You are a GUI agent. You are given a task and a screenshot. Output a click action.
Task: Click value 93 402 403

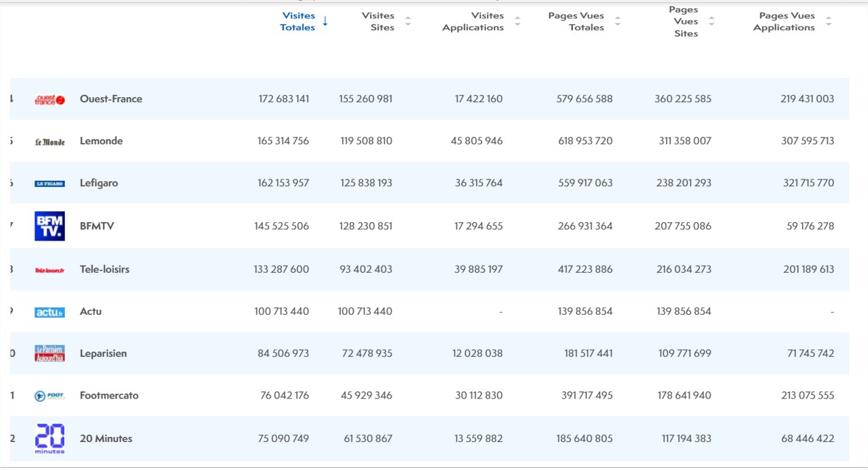366,270
